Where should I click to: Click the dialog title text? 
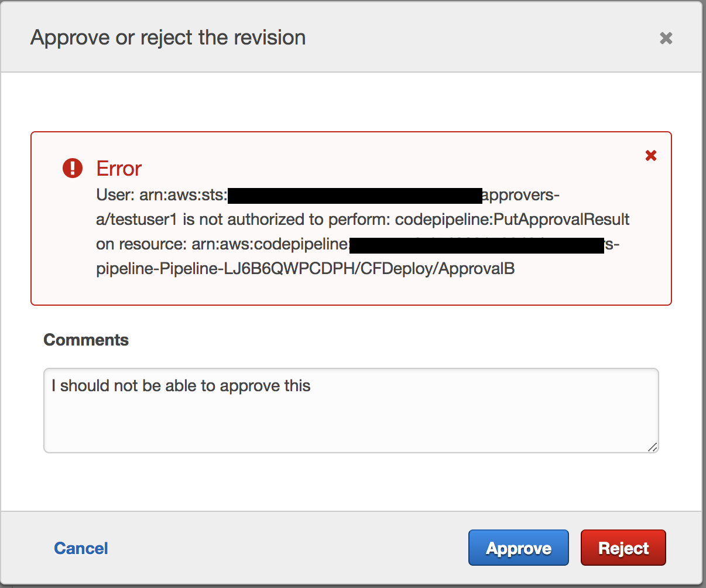click(x=168, y=37)
